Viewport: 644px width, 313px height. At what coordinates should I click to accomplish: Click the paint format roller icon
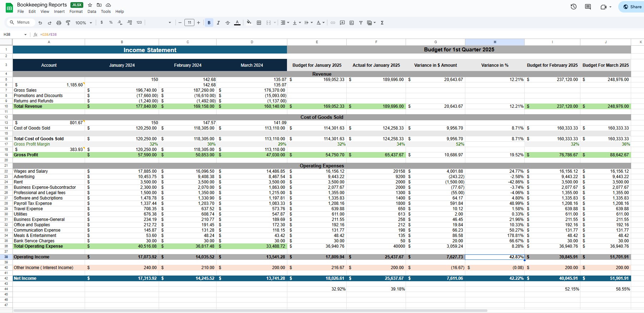[x=68, y=23]
